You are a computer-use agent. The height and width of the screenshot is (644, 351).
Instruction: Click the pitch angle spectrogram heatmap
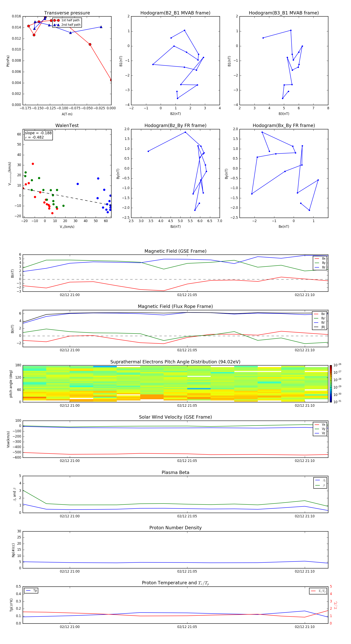click(x=175, y=383)
